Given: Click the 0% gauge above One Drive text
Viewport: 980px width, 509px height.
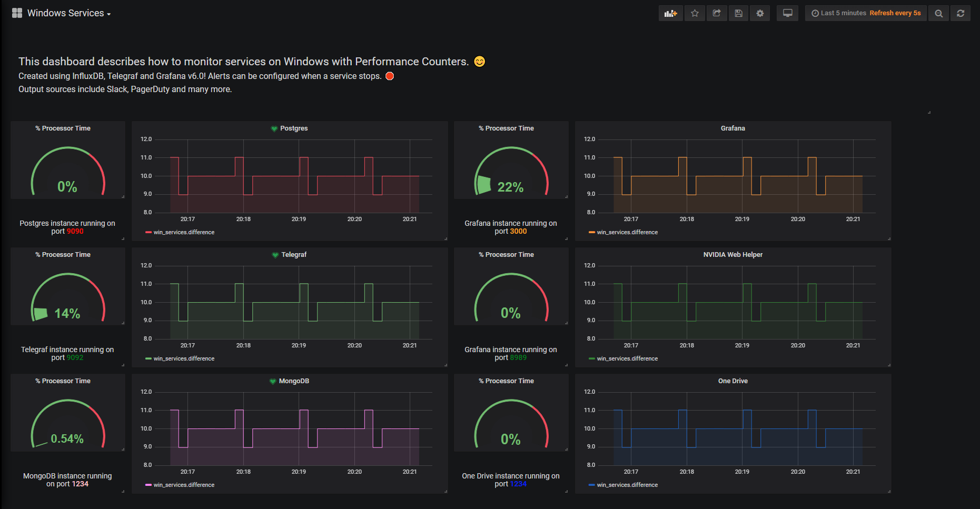Looking at the screenshot, I should 511,424.
